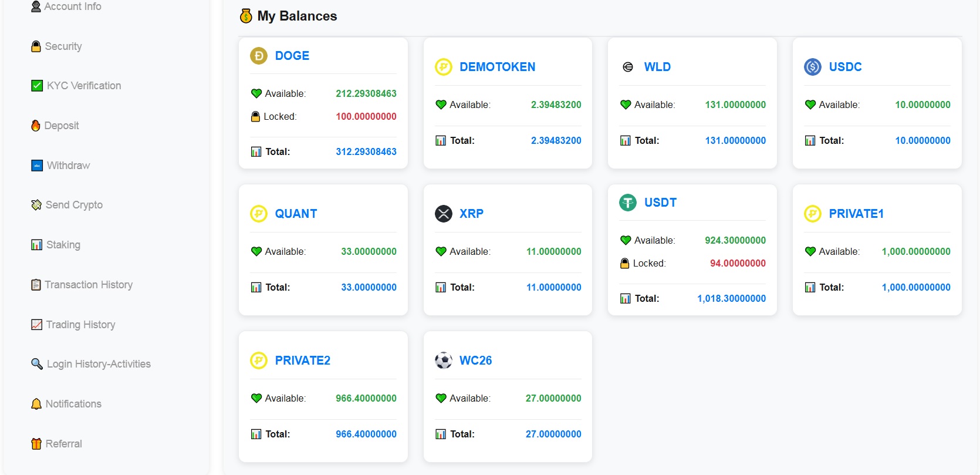Click the WLD Worldcoin icon
This screenshot has height=475, width=980.
click(x=628, y=67)
